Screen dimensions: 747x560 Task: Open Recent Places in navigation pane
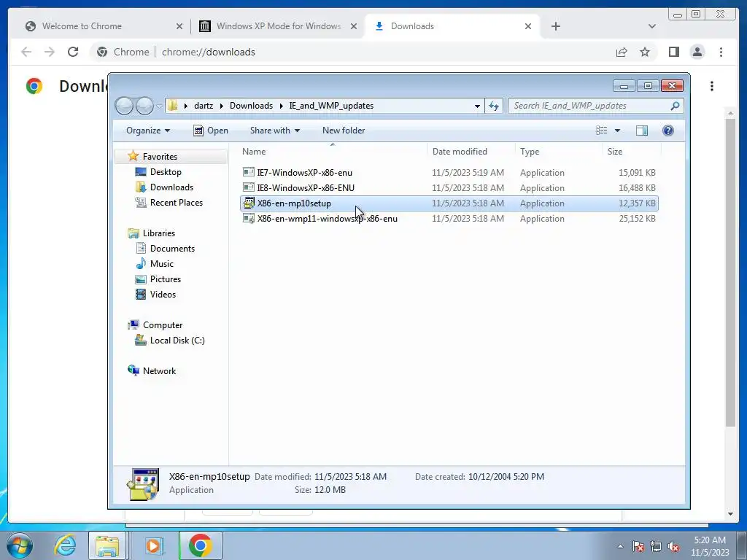(x=177, y=203)
